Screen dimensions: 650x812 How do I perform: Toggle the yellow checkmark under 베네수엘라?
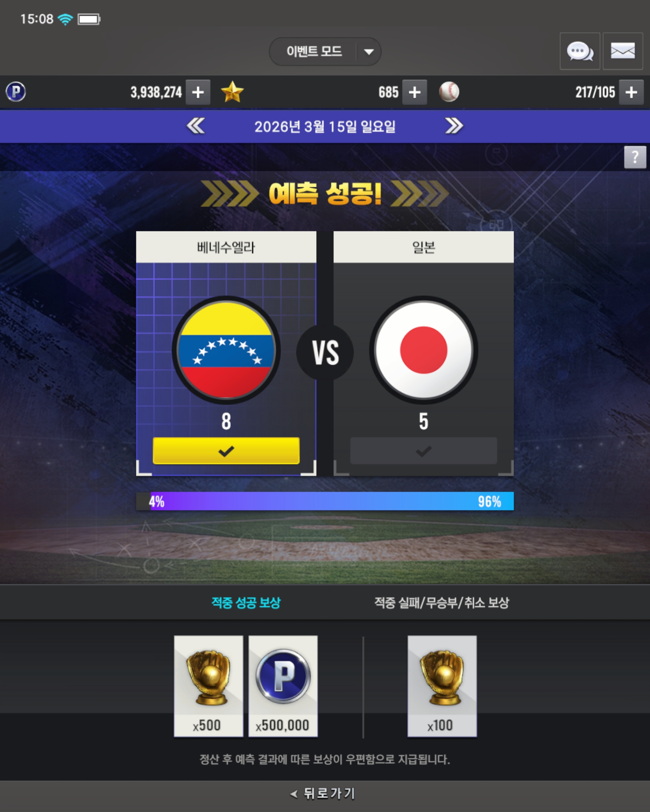click(226, 451)
